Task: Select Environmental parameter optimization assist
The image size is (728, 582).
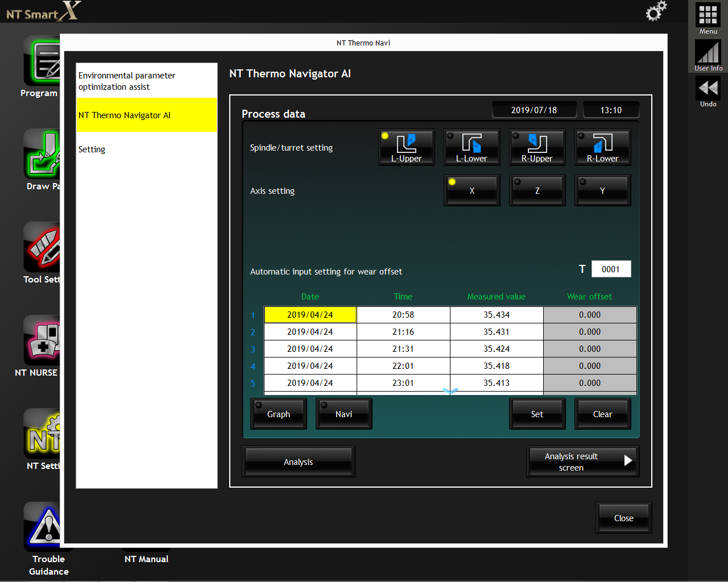Action: tap(147, 81)
